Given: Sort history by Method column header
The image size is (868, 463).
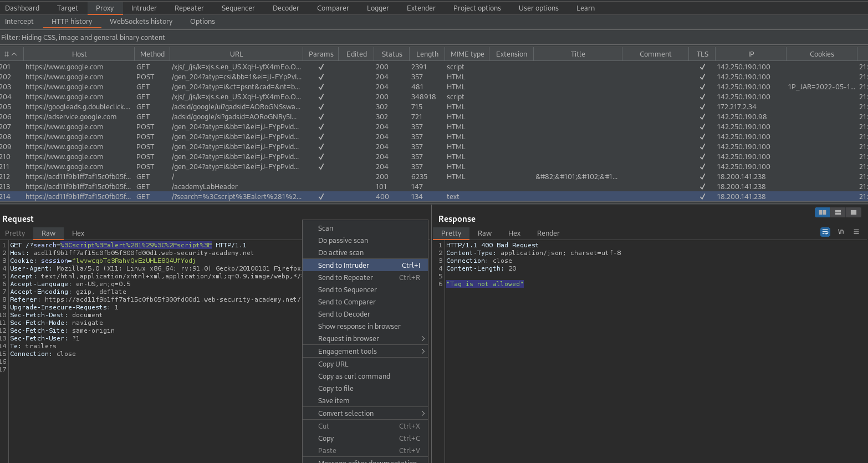Looking at the screenshot, I should pos(152,54).
